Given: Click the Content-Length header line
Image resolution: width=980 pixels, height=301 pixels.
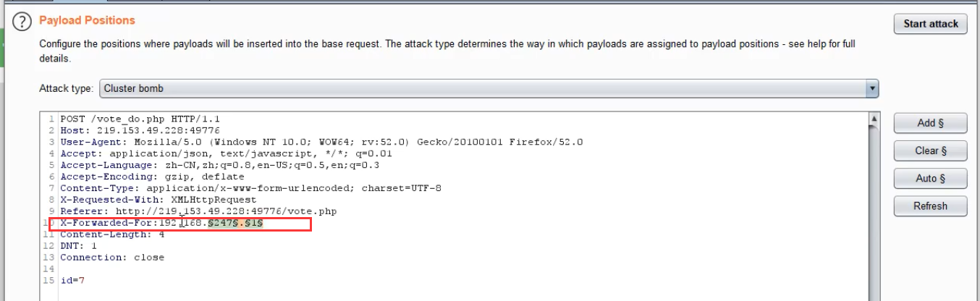Looking at the screenshot, I should click(x=112, y=234).
